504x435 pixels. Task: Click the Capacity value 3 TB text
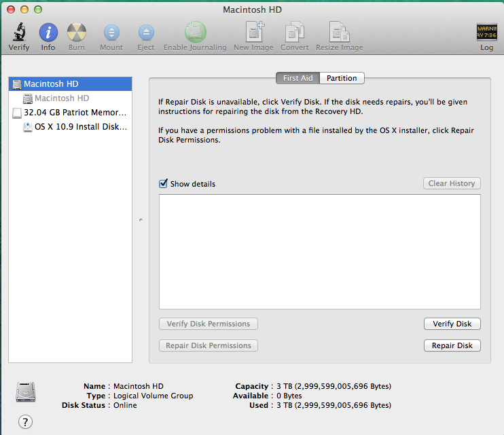[334, 386]
